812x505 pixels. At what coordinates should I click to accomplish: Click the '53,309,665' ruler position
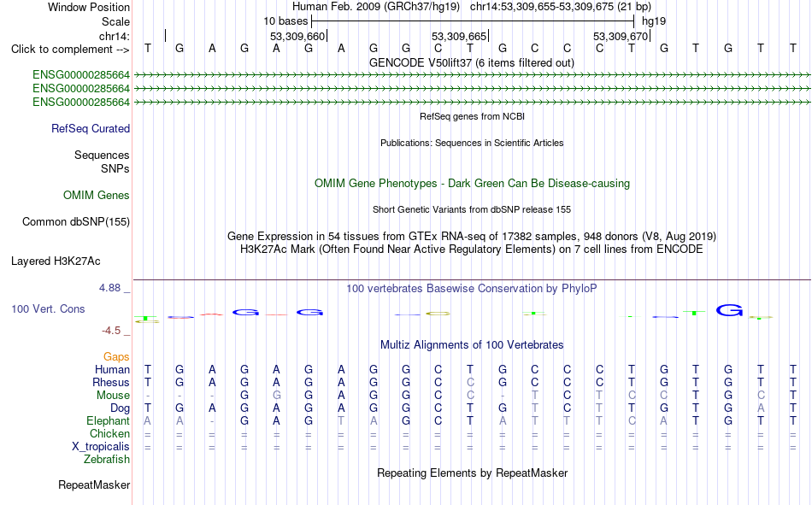click(x=459, y=36)
